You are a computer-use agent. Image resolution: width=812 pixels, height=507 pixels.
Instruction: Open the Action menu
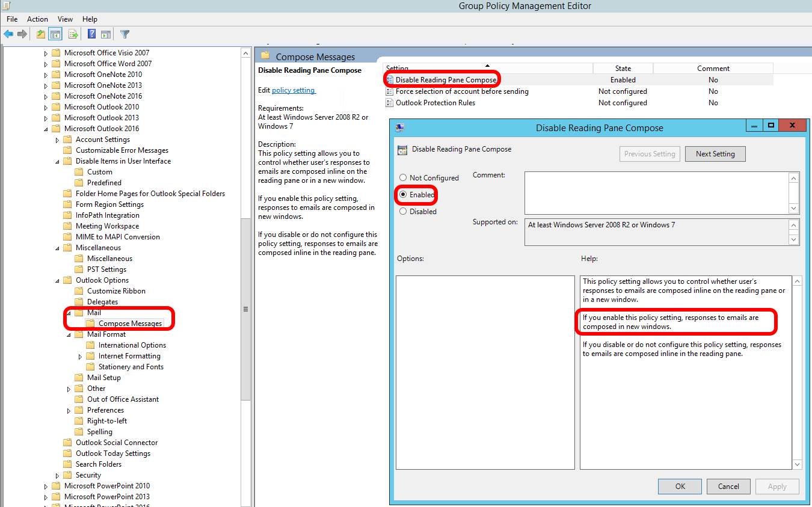(x=37, y=19)
